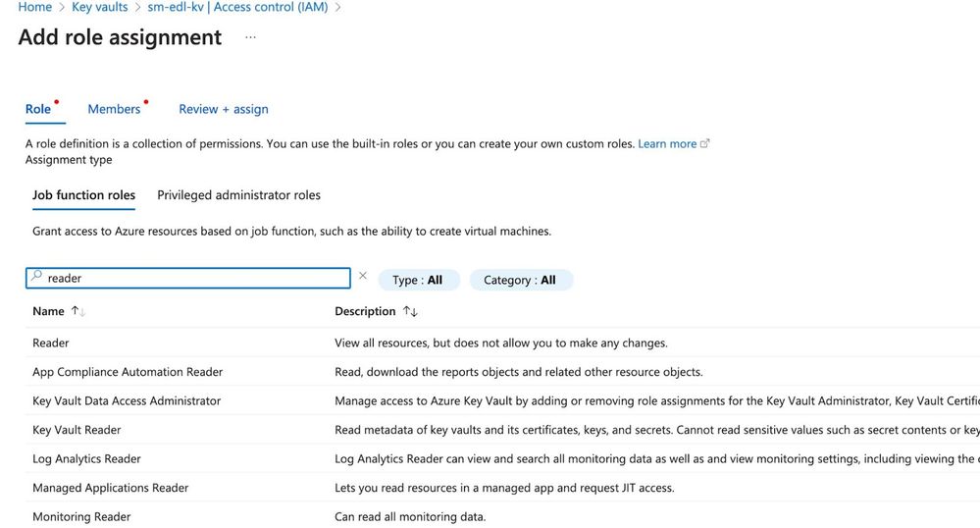Click the external link icon after Learn more
The width and height of the screenshot is (980, 528).
tap(705, 143)
